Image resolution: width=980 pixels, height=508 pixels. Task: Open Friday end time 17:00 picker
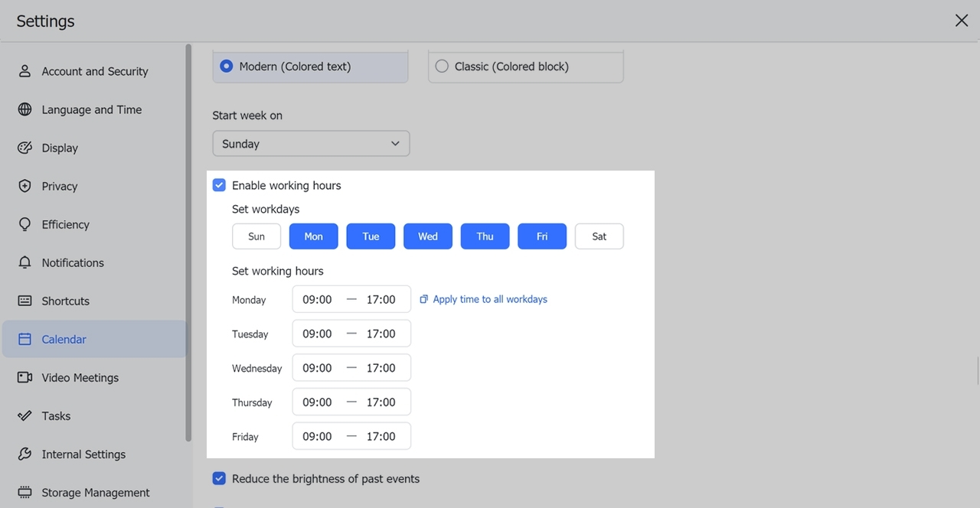pos(381,437)
